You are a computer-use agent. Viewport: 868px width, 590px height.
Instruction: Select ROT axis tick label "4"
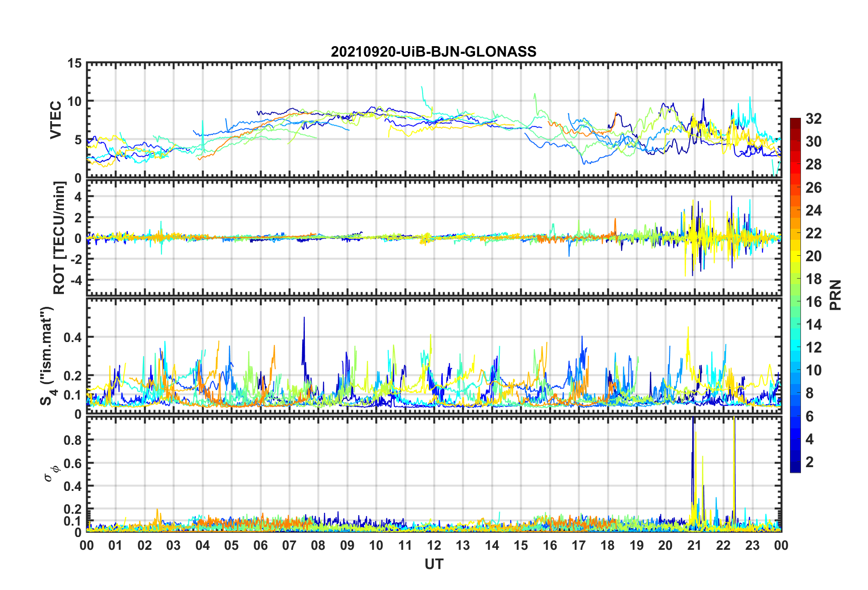pos(78,197)
